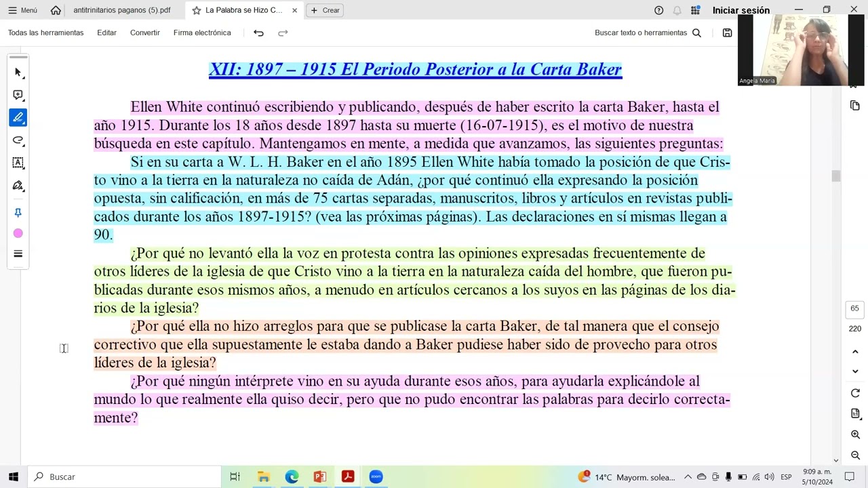Screen dimensions: 868x488
Task: Open the weather widget showing 14°C
Action: (x=627, y=477)
